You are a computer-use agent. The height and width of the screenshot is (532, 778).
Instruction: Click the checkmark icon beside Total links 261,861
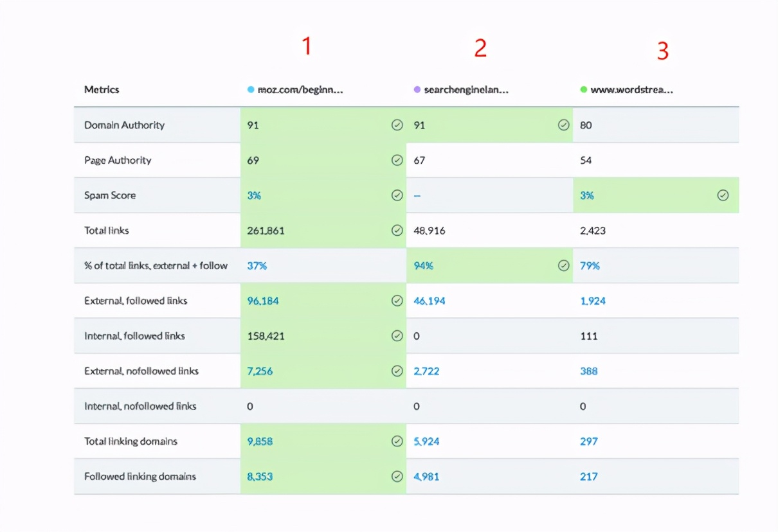click(397, 231)
